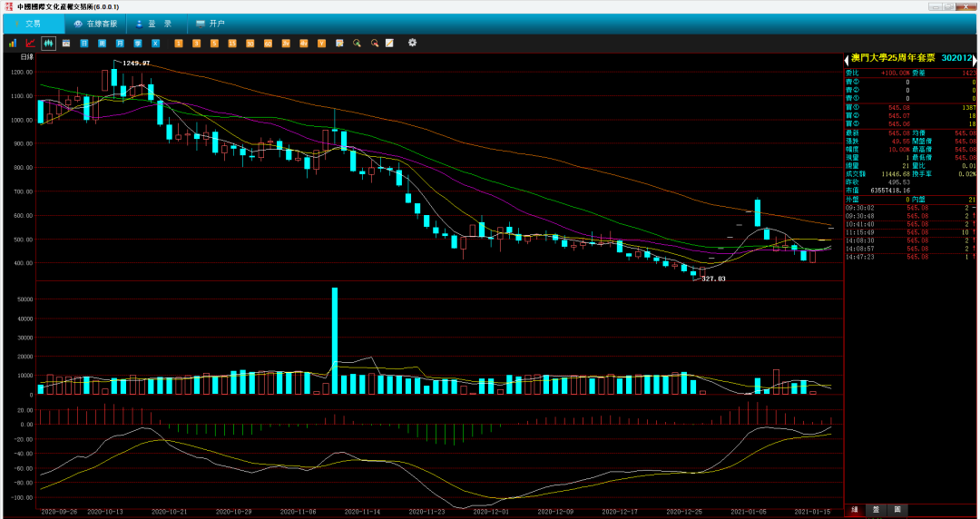Click the 2020-11-14 date on axis

[362, 512]
